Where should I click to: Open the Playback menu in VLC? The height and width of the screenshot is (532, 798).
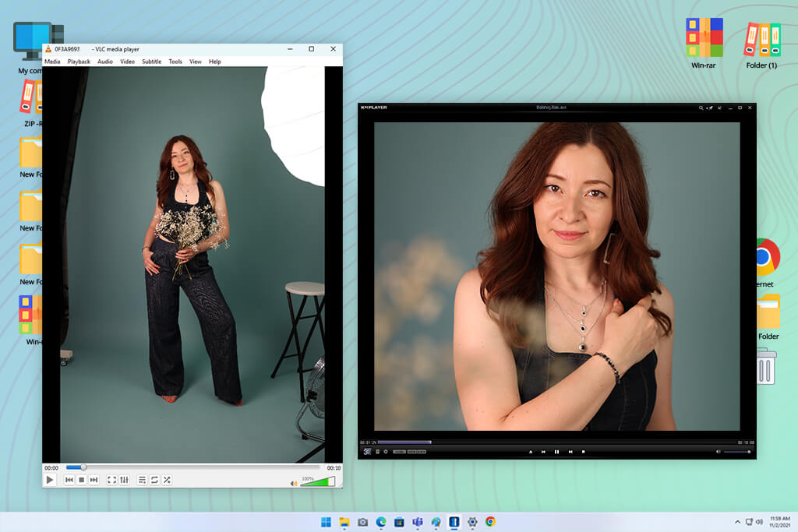79,62
